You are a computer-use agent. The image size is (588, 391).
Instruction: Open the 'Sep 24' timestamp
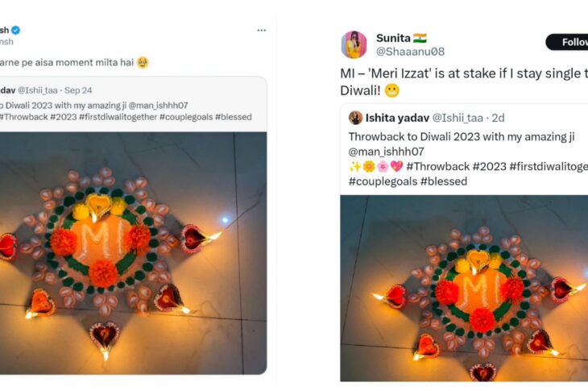tap(78, 90)
